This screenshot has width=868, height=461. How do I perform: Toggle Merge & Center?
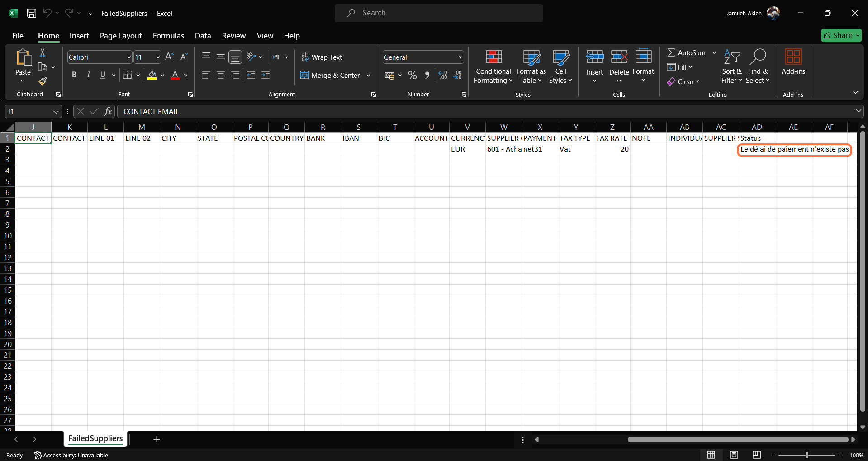click(330, 75)
